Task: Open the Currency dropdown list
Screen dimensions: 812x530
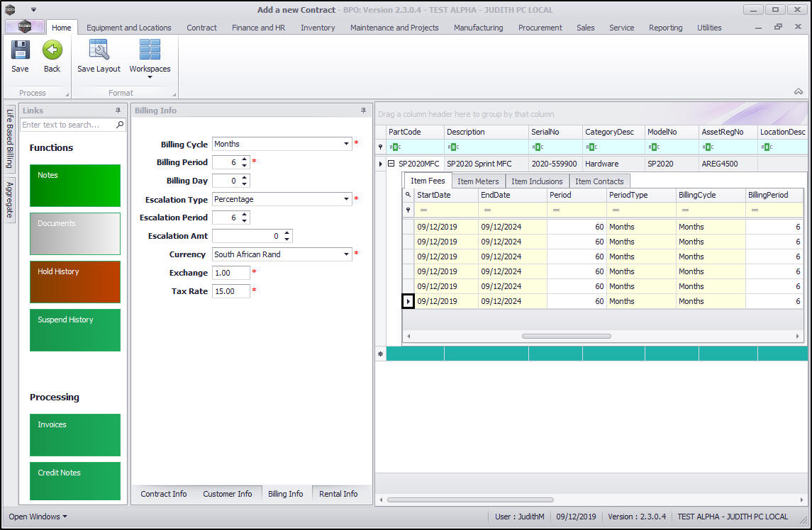Action: coord(347,254)
